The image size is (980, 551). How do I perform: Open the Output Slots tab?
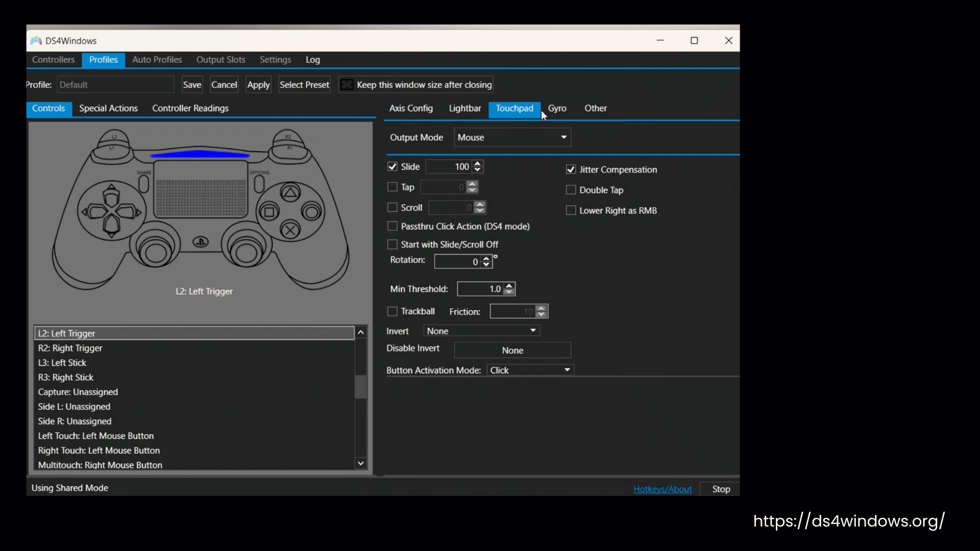220,60
